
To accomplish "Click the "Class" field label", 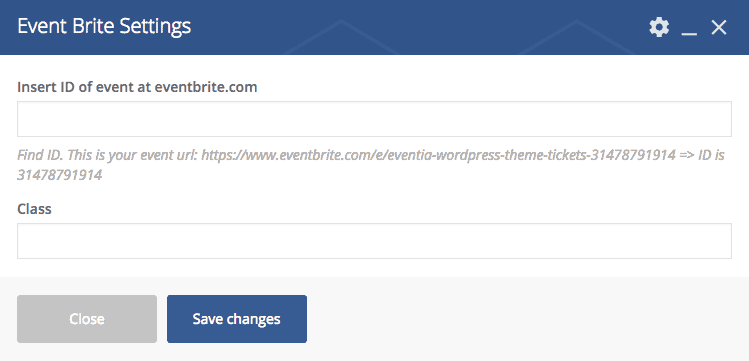I will click(34, 209).
